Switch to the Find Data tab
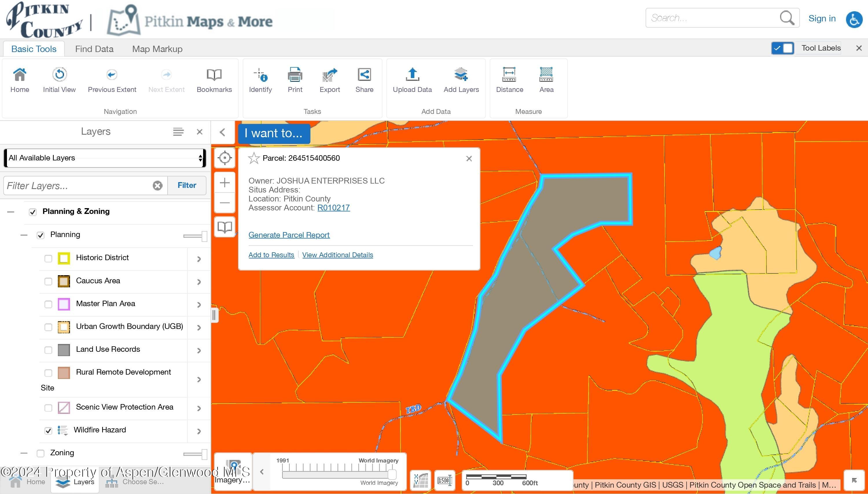This screenshot has height=494, width=868. pyautogui.click(x=94, y=49)
